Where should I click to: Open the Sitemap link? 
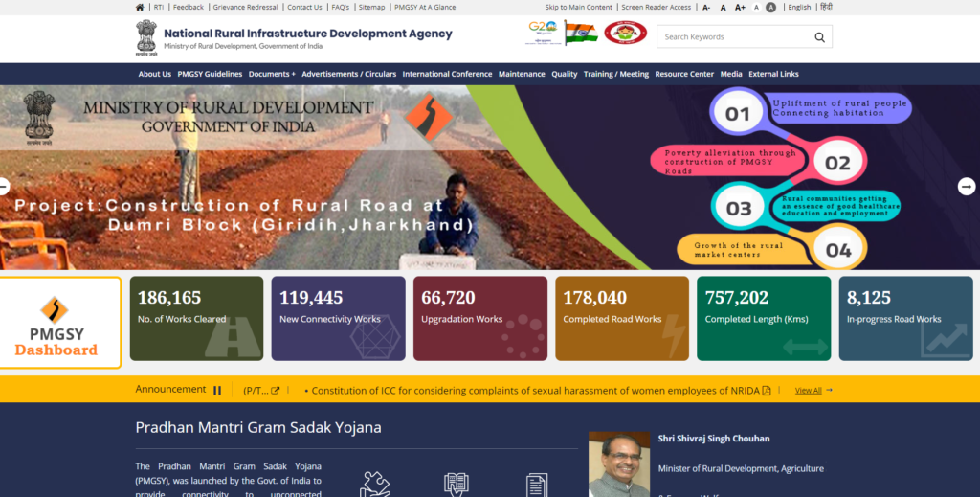(372, 7)
